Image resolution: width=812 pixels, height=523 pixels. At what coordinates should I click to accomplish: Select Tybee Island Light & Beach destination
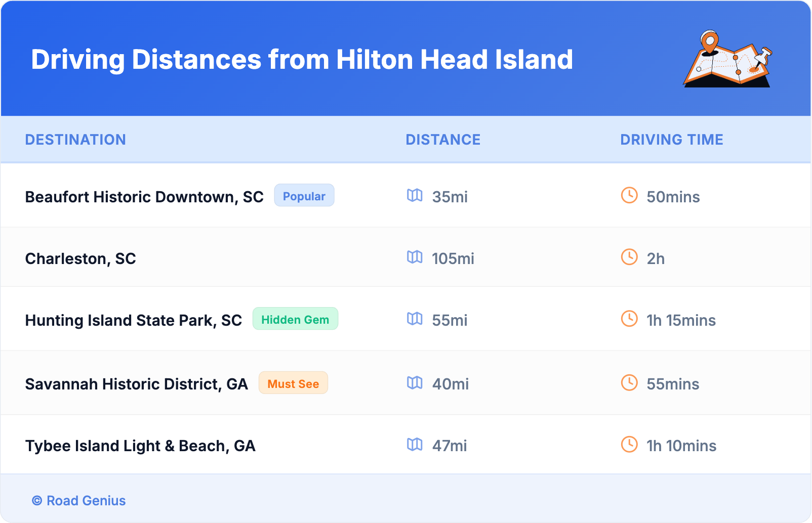click(x=140, y=446)
